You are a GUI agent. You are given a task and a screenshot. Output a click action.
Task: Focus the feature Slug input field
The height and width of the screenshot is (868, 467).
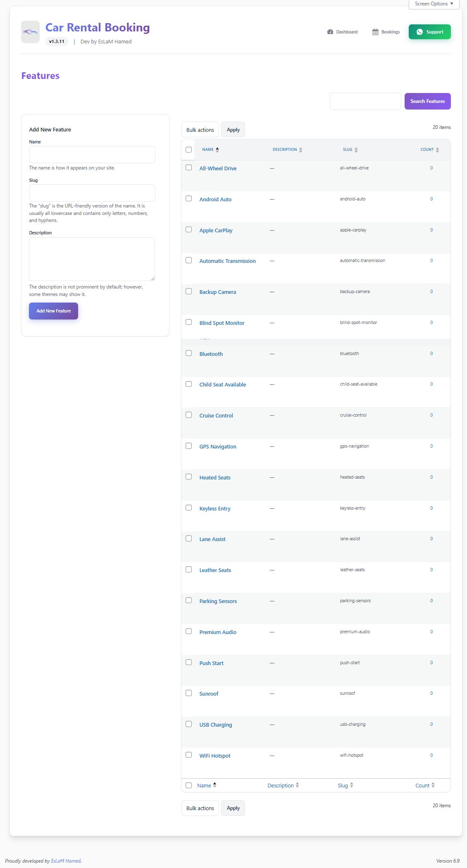coord(92,193)
